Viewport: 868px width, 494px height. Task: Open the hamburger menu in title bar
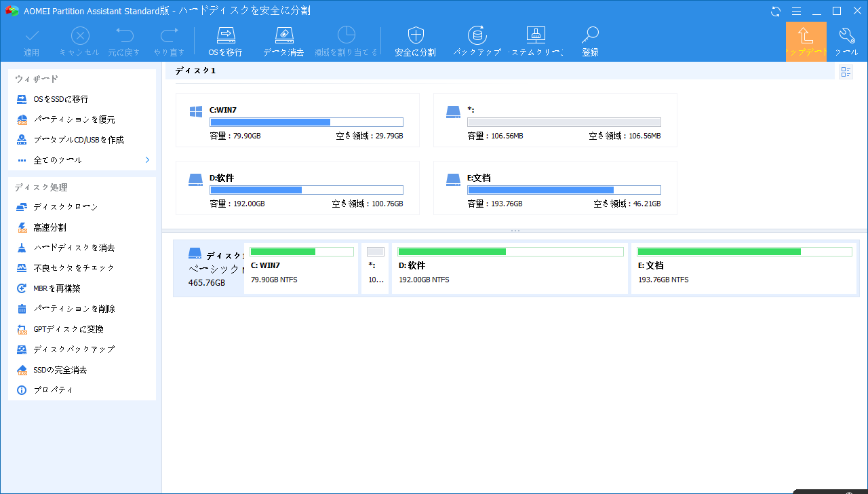797,11
